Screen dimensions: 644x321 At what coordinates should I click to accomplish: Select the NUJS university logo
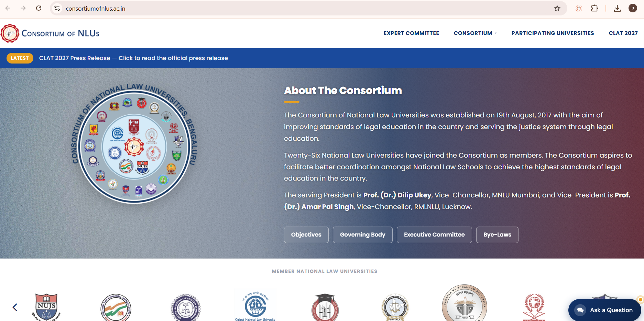click(x=46, y=307)
